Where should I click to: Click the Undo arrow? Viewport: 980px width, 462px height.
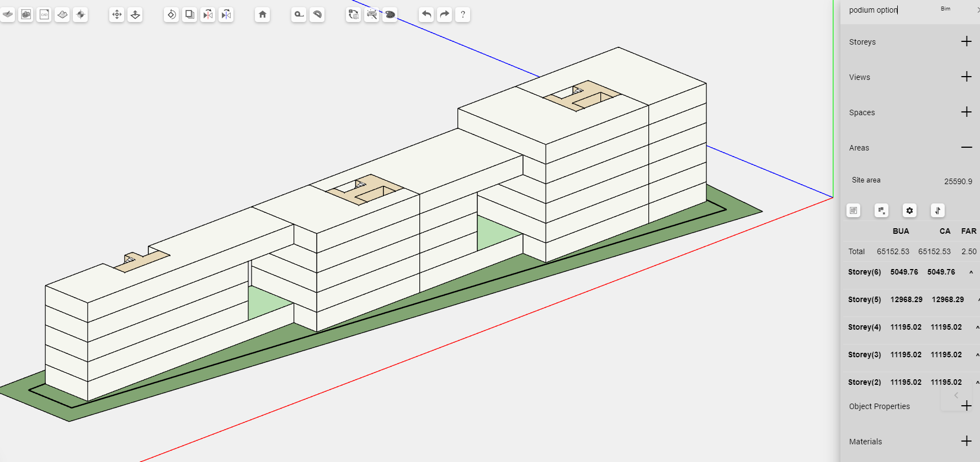[427, 14]
